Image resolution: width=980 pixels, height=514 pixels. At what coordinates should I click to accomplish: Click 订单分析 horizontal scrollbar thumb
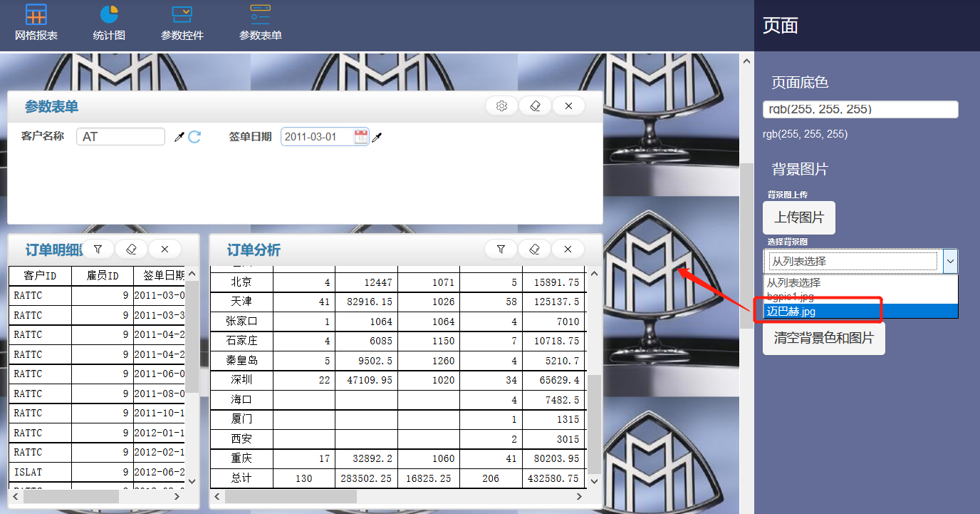point(291,497)
